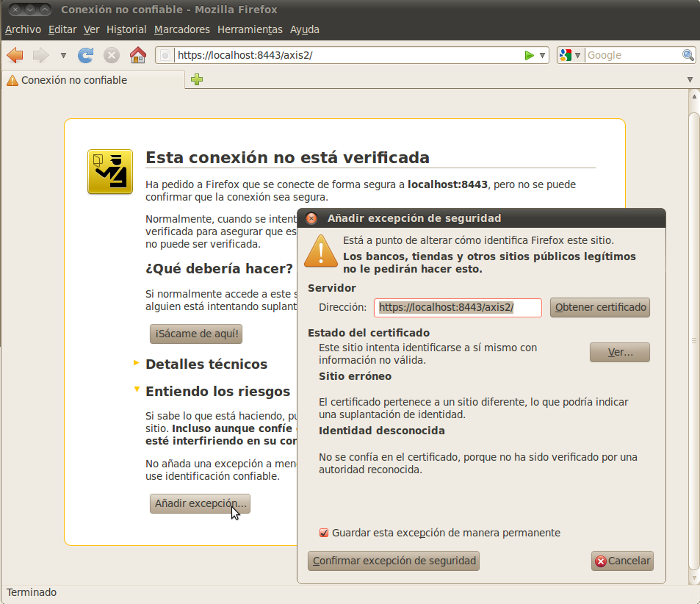Click the Google search field

[x=633, y=55]
